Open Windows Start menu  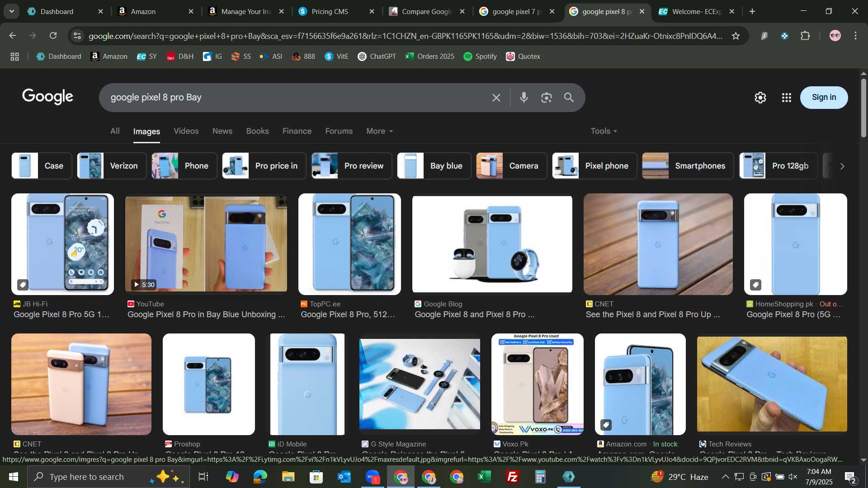point(13,477)
